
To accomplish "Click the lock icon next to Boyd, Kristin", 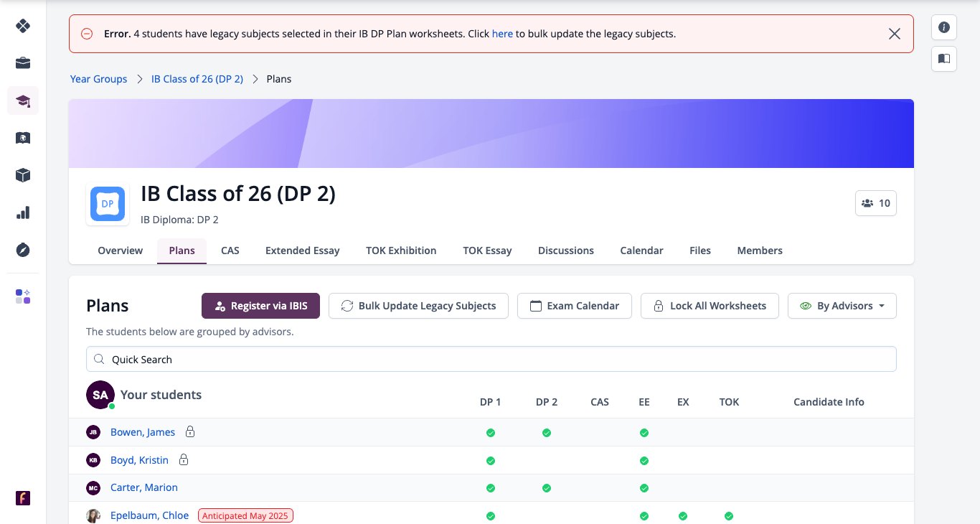I will click(184, 459).
